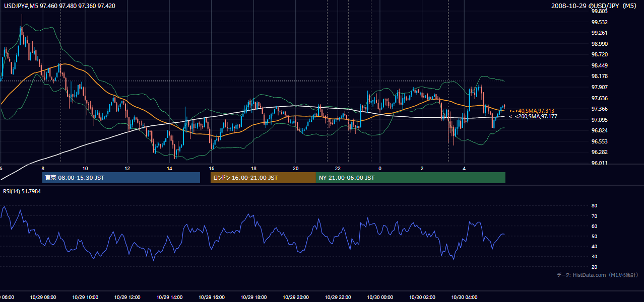Click the time axis label 10/30 00:00
Viewport: 644px width, 302px height.
click(x=379, y=297)
